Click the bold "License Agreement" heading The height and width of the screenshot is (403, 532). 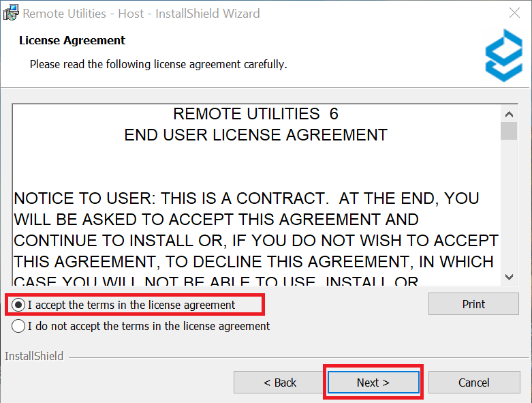click(72, 41)
